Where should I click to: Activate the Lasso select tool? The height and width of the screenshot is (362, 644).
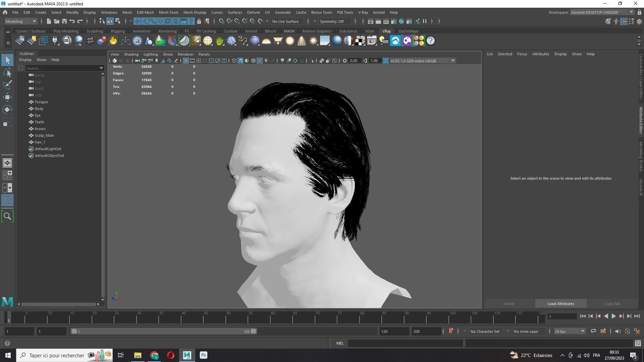coord(7,72)
